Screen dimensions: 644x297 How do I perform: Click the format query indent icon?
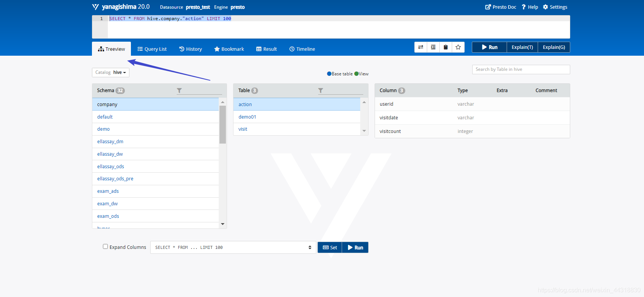point(433,47)
